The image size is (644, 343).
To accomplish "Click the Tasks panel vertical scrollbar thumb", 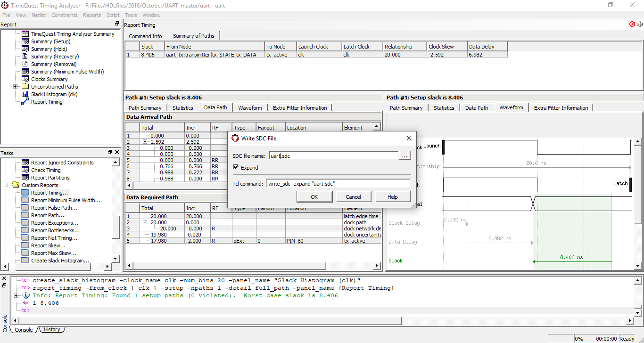I will pos(116,228).
